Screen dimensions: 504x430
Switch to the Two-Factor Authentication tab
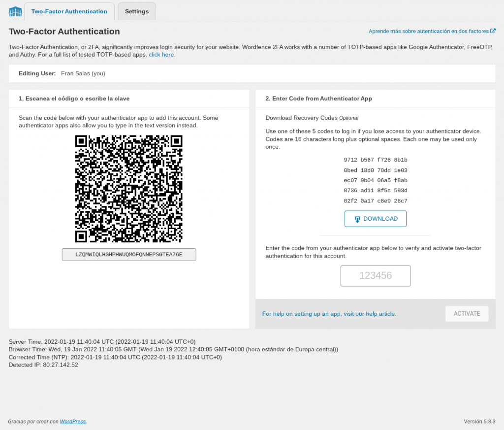pos(69,12)
